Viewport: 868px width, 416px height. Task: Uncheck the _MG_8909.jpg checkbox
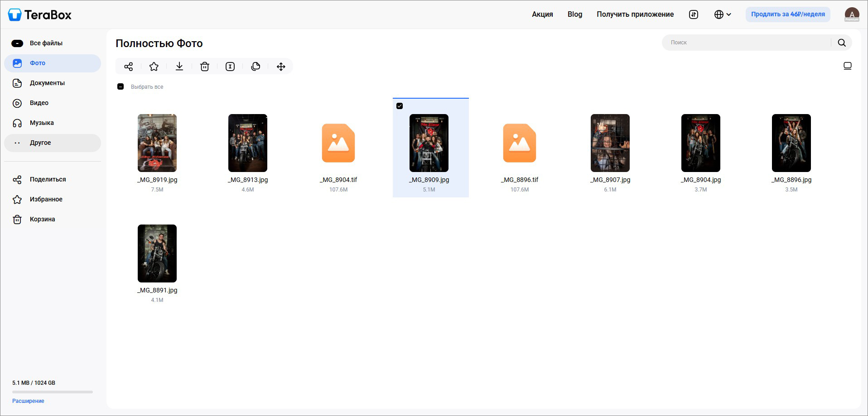400,106
